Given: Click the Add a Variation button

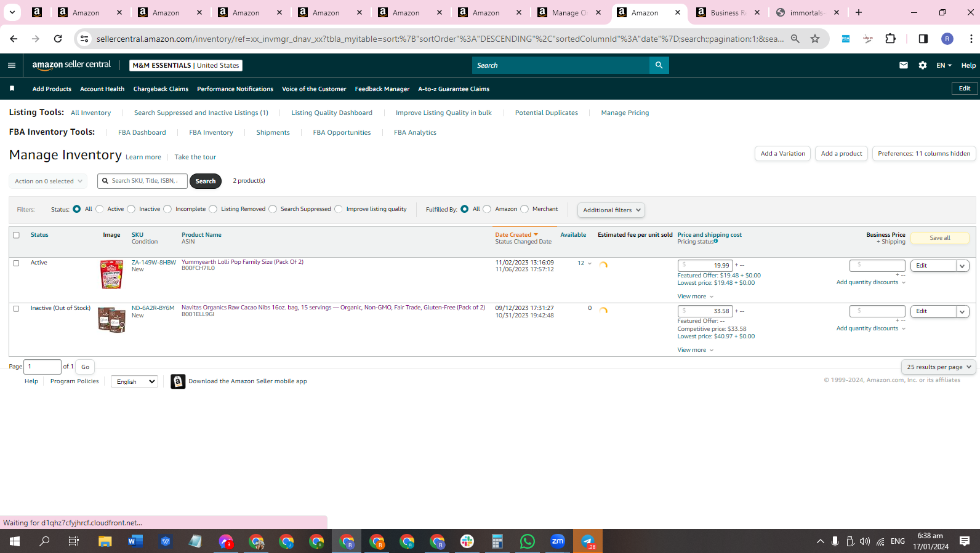Looking at the screenshot, I should pos(783,154).
